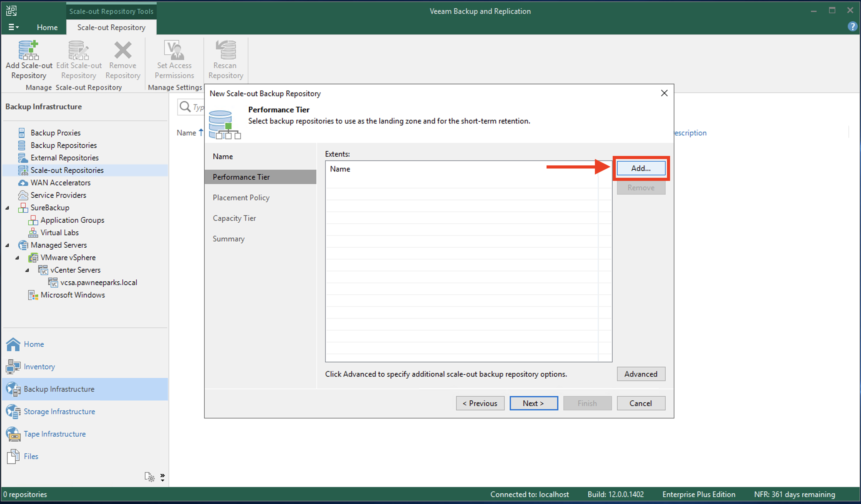Open the Files navigation view
This screenshot has height=504, width=861.
point(31,456)
